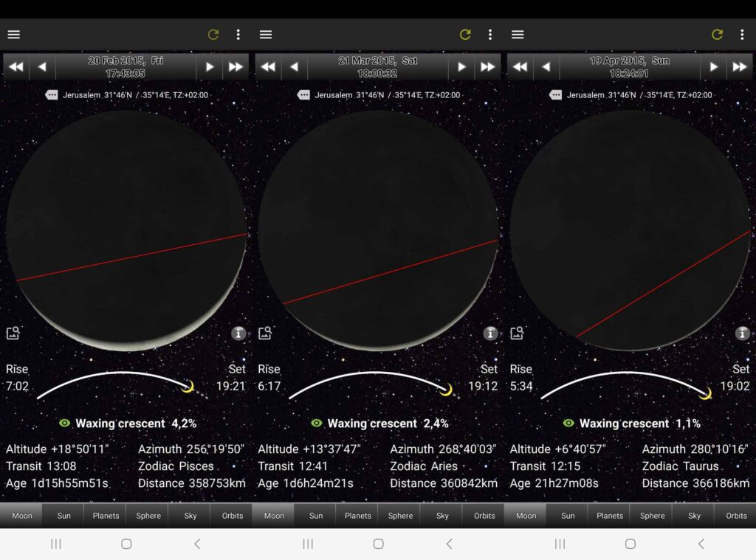Open the date picker showing 21 Mar 2015, Sat
Screen dimensions: 756x560
pos(377,67)
